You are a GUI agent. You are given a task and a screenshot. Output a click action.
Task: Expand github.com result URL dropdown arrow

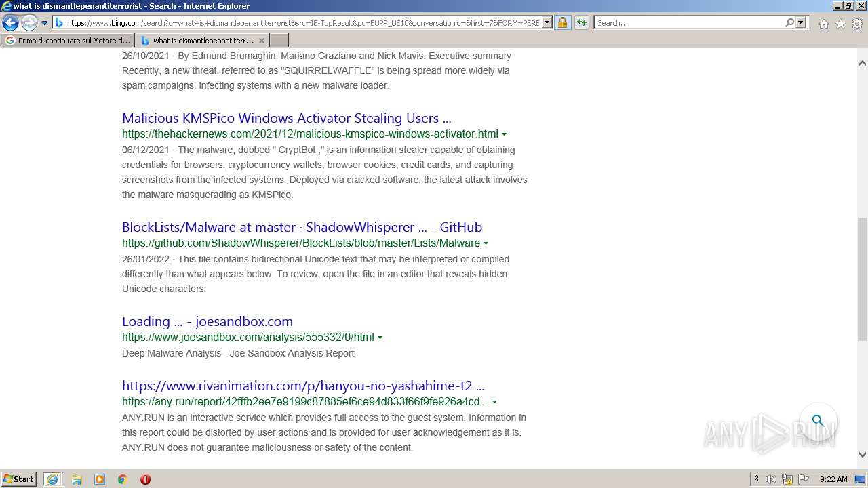pos(486,243)
